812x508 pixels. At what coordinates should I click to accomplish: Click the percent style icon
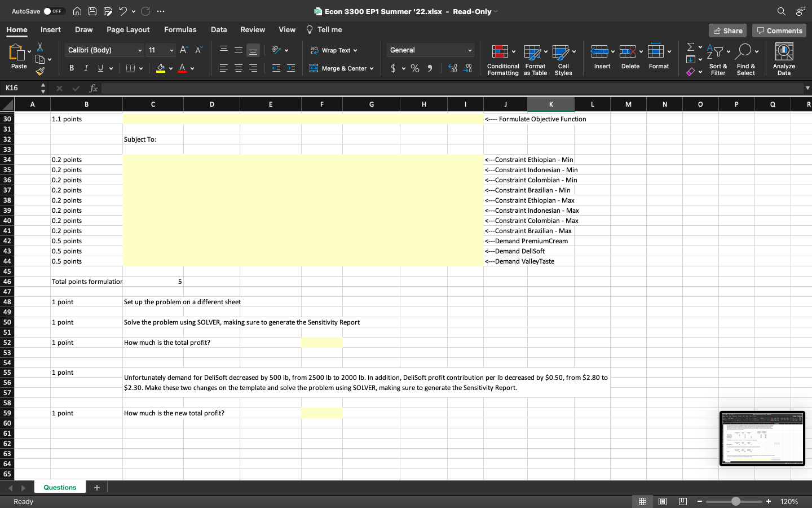pyautogui.click(x=414, y=68)
